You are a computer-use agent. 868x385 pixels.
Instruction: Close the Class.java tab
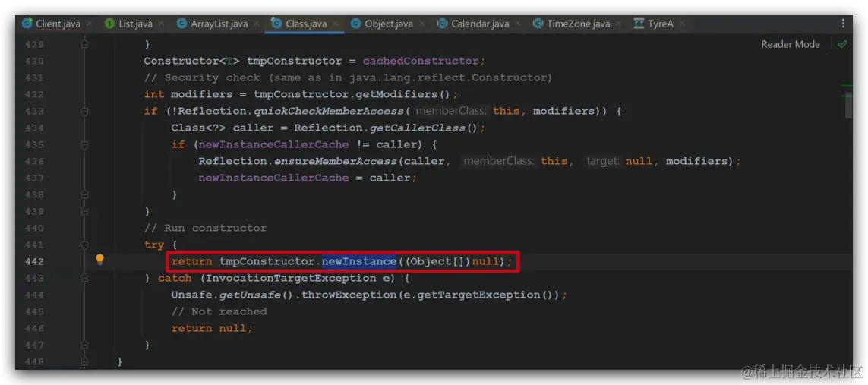tap(336, 24)
